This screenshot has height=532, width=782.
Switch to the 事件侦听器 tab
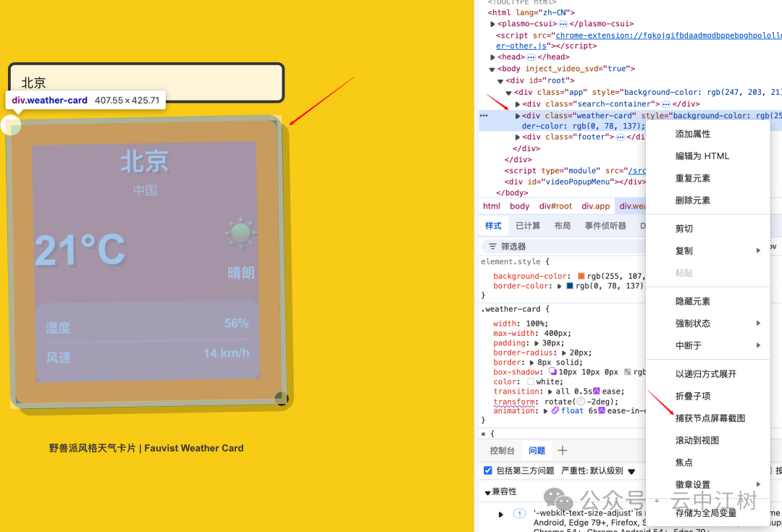(x=605, y=226)
